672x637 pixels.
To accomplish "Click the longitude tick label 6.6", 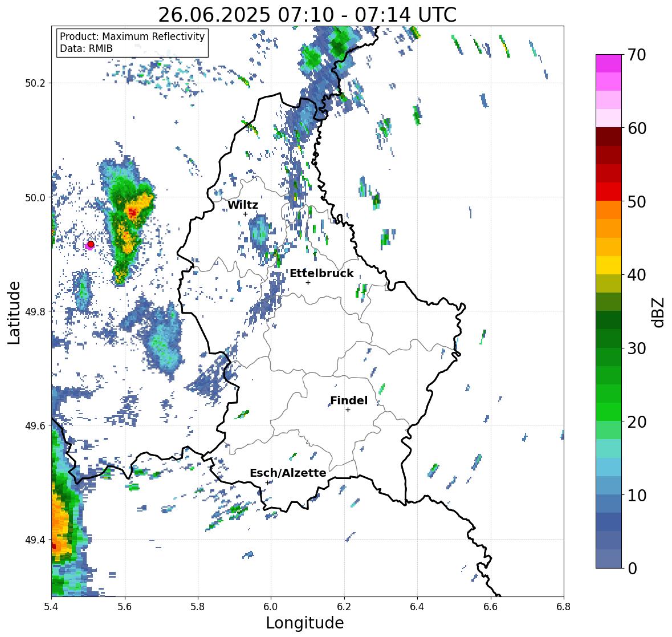I will click(x=491, y=607).
